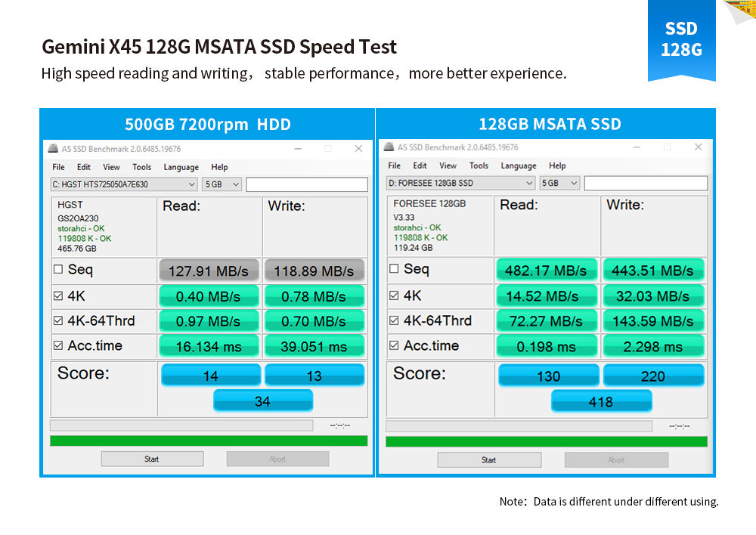The height and width of the screenshot is (535, 756).
Task: Open the Language menu in SSD window
Action: (x=519, y=165)
